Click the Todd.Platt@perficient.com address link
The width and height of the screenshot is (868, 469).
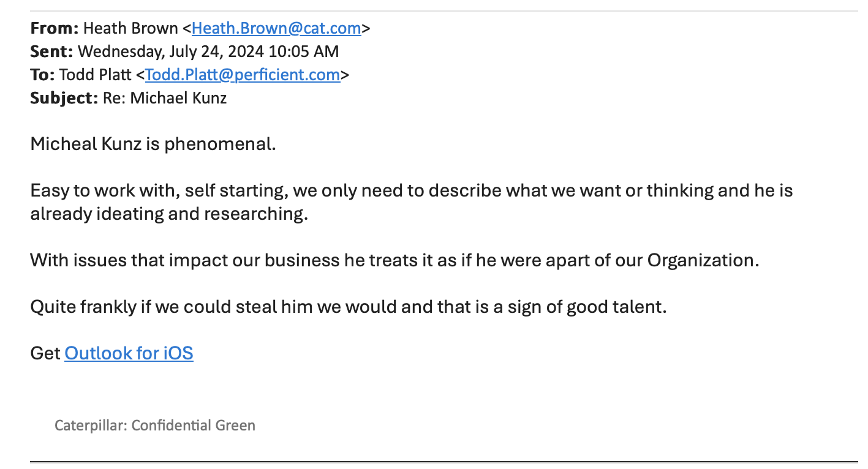point(243,75)
